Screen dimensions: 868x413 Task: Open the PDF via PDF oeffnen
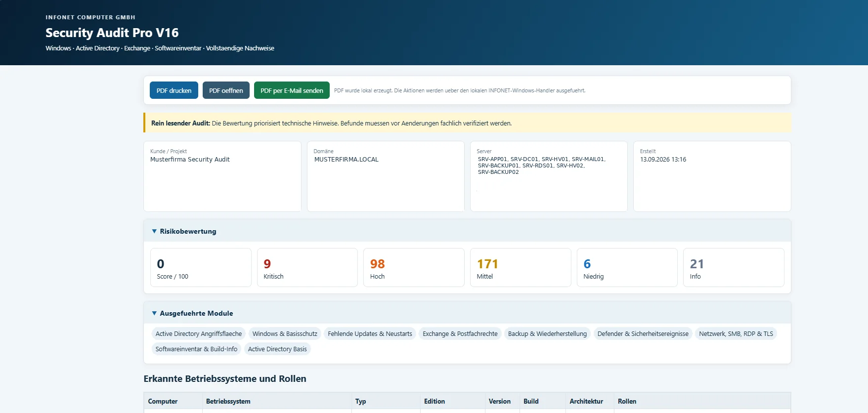click(226, 90)
